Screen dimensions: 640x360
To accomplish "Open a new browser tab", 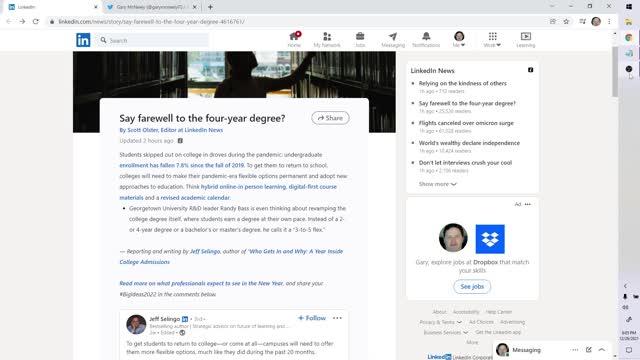I will click(211, 7).
